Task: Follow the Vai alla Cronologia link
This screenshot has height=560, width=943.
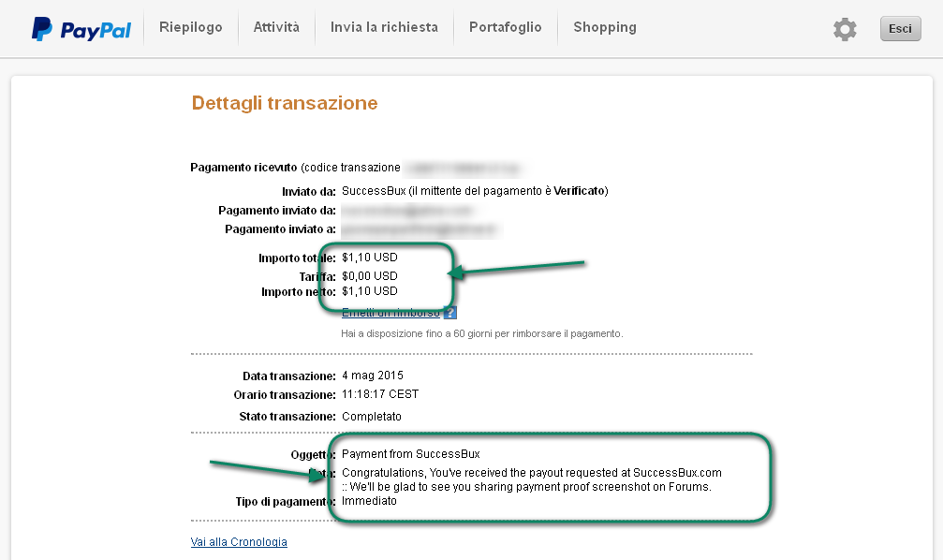Action: (x=239, y=542)
